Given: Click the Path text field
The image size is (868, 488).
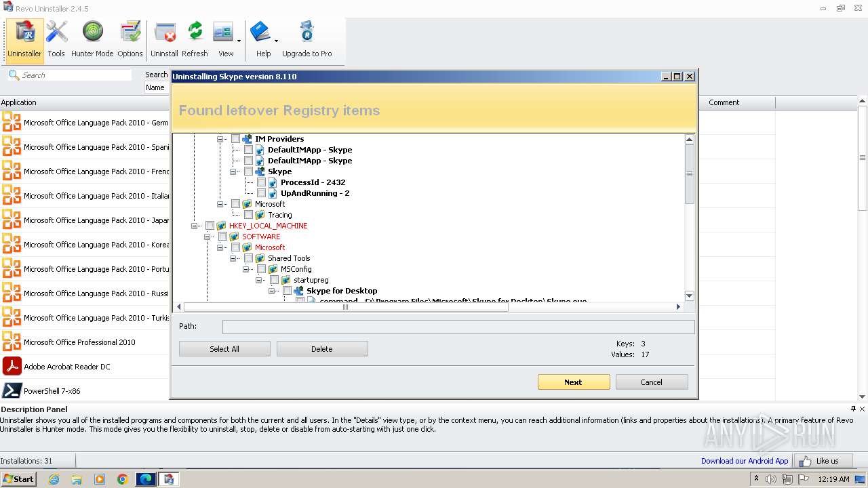Looking at the screenshot, I should click(x=458, y=327).
